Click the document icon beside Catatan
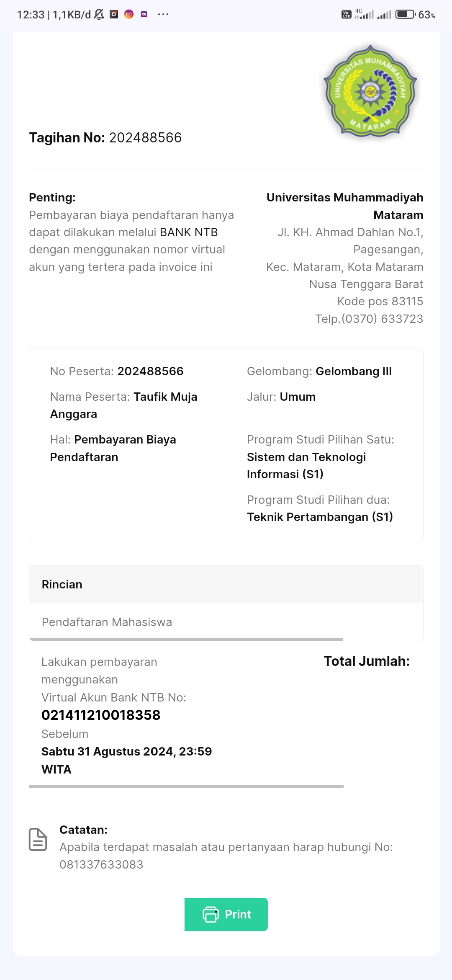This screenshot has width=452, height=980. pyautogui.click(x=38, y=839)
